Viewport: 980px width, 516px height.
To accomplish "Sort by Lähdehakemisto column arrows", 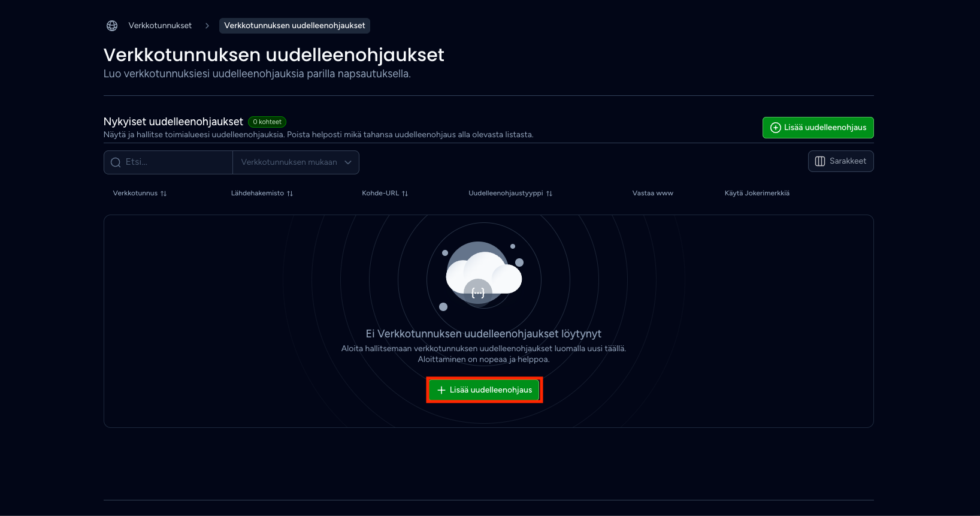I will tap(290, 194).
